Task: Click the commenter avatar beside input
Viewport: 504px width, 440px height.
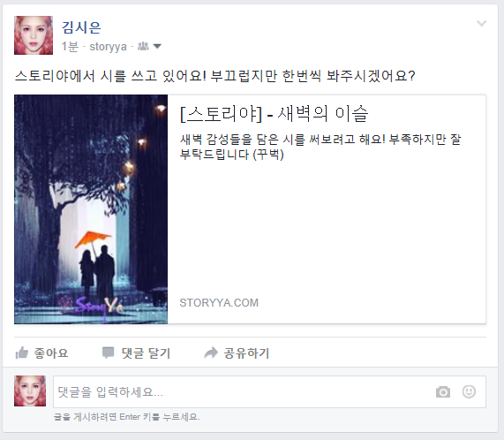Action: [x=30, y=391]
